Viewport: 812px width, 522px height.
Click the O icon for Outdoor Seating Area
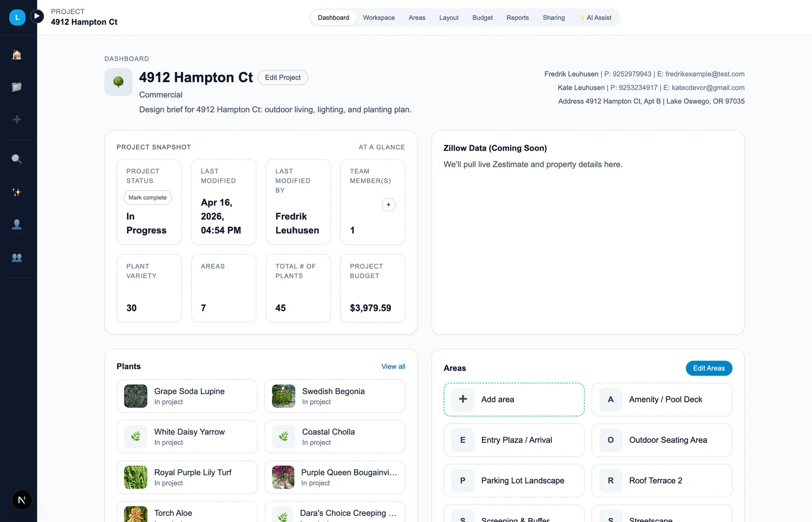point(611,440)
